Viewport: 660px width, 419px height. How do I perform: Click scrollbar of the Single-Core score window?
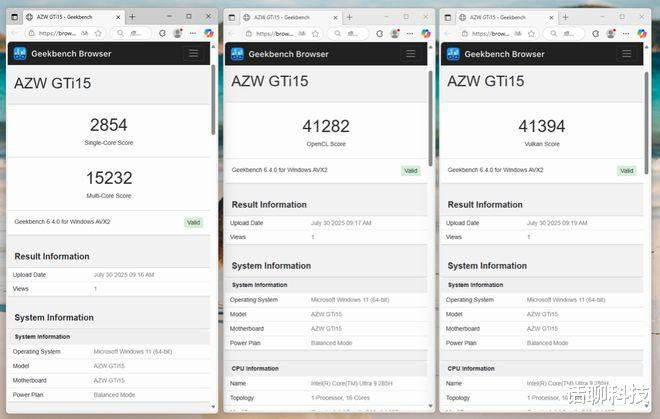213,100
